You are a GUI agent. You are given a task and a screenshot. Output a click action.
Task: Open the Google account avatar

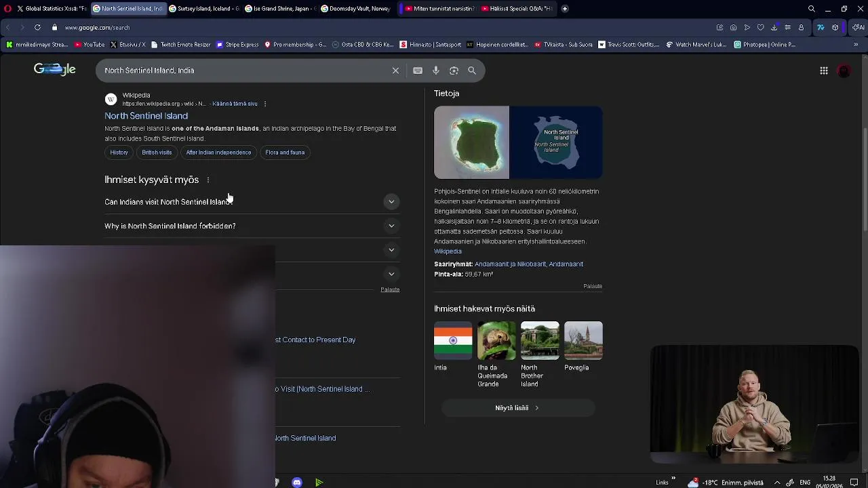tap(844, 70)
